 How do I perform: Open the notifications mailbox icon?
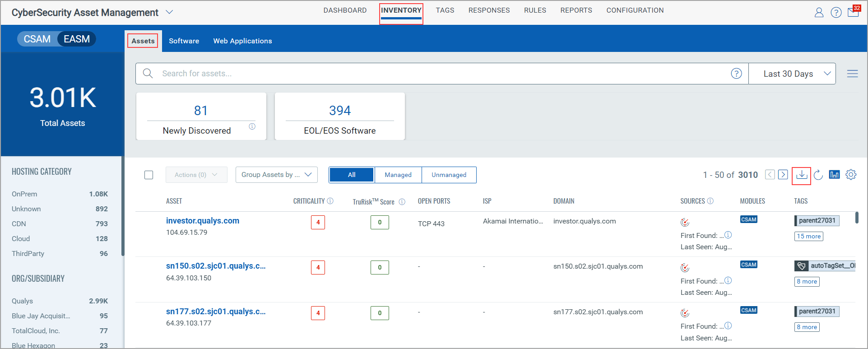853,11
